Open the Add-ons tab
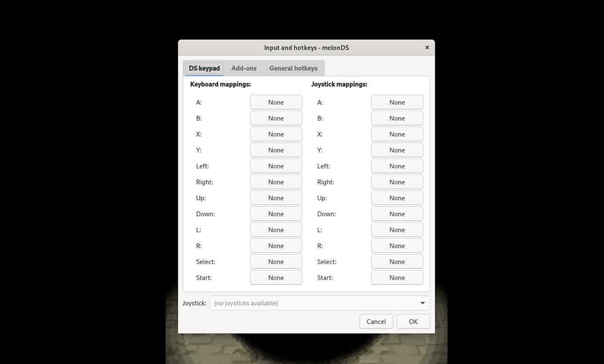The width and height of the screenshot is (604, 364). pos(244,68)
